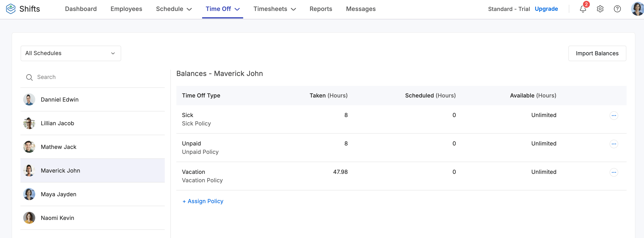The image size is (644, 238).
Task: Open the Messages tab
Action: [360, 9]
